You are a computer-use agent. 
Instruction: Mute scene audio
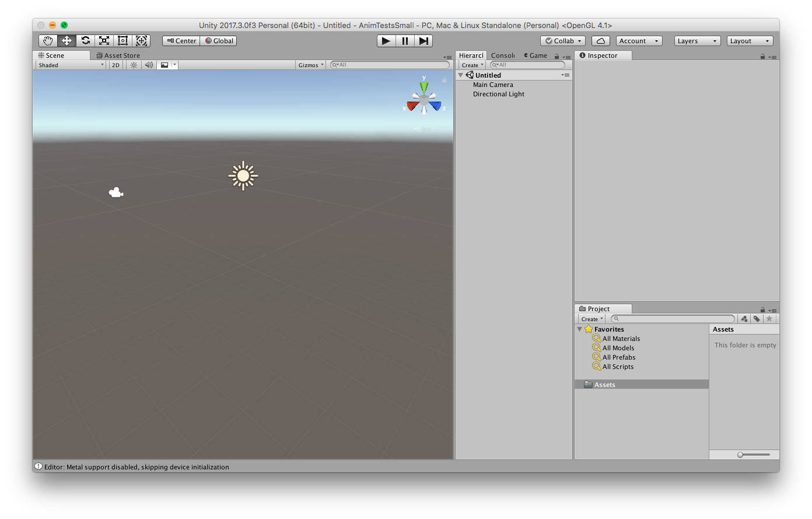click(148, 65)
